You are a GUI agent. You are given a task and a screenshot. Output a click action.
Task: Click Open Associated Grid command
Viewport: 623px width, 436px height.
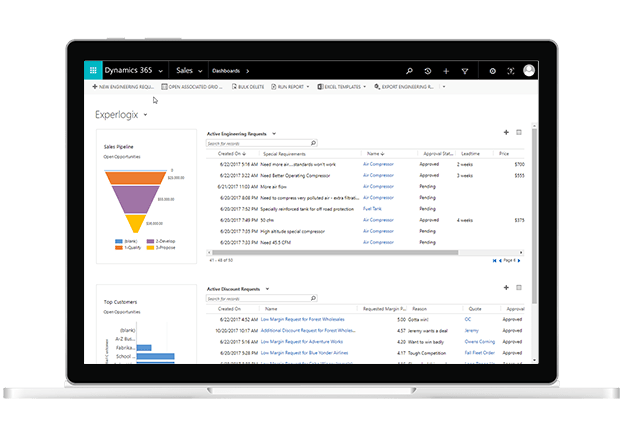click(192, 87)
